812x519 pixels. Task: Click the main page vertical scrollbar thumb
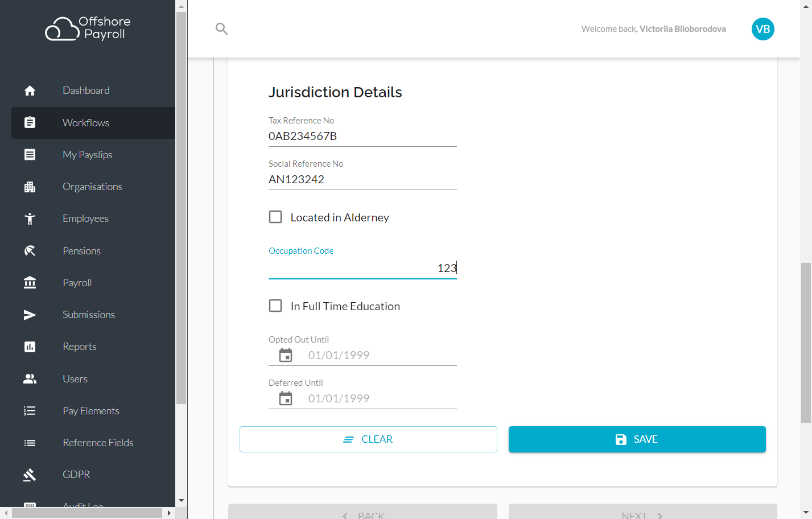(806, 343)
